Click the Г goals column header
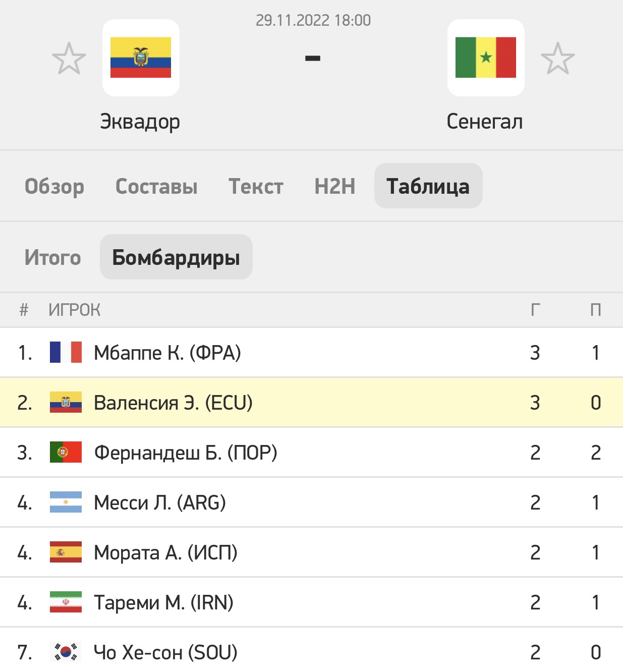The width and height of the screenshot is (623, 672). (x=535, y=309)
